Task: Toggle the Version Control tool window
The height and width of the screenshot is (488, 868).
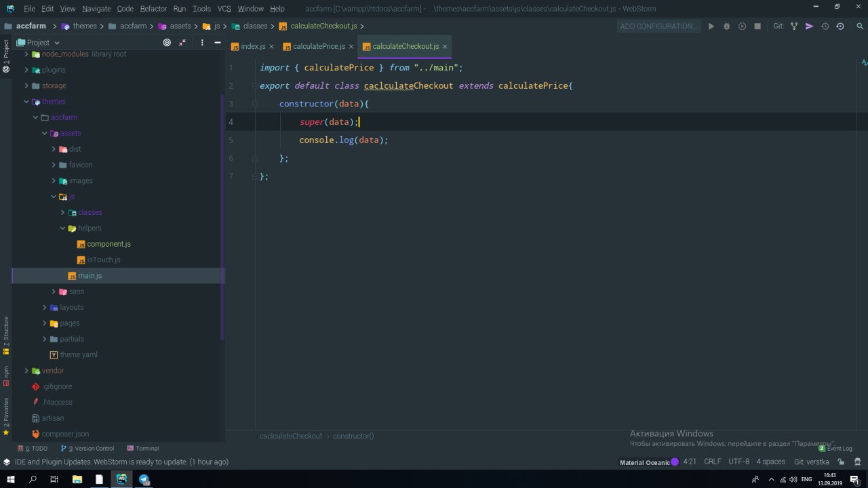Action: 87,448
